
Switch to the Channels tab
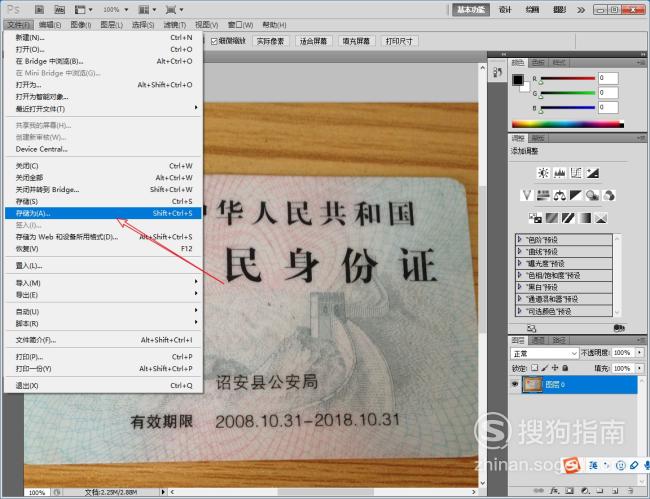(538, 340)
